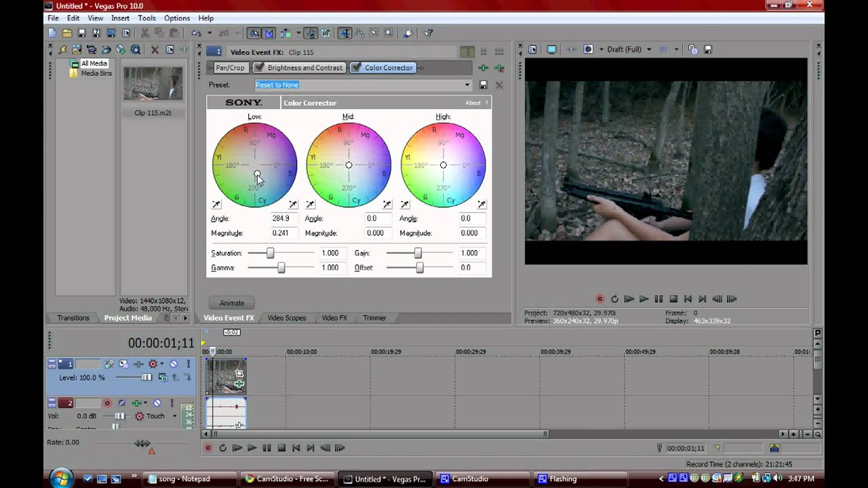
Task: Open the plug-in chain button in FX window
Action: (484, 68)
